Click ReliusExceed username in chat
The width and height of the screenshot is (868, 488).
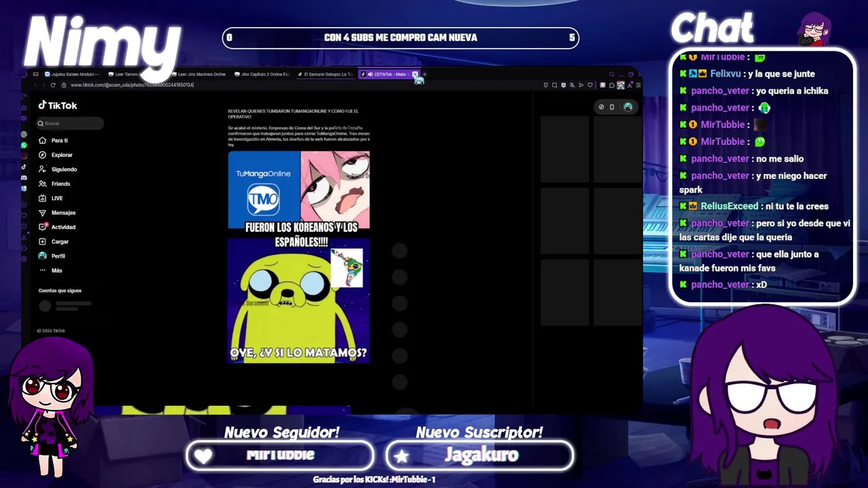coord(729,206)
